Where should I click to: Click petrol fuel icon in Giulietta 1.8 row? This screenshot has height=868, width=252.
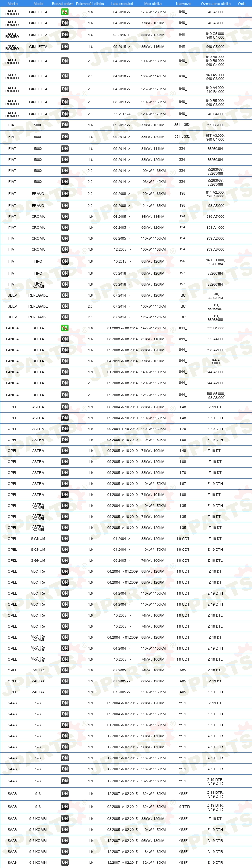(64, 12)
